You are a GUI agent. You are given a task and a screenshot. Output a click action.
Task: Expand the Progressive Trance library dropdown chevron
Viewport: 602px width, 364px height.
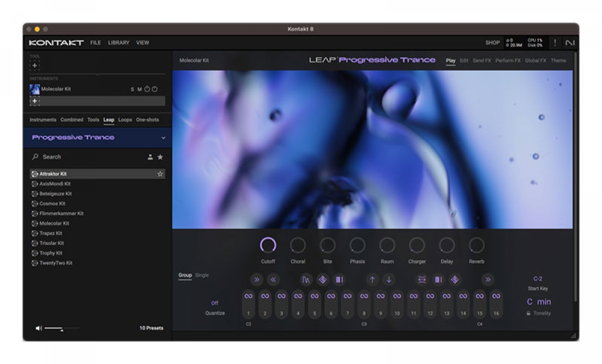[x=163, y=137]
